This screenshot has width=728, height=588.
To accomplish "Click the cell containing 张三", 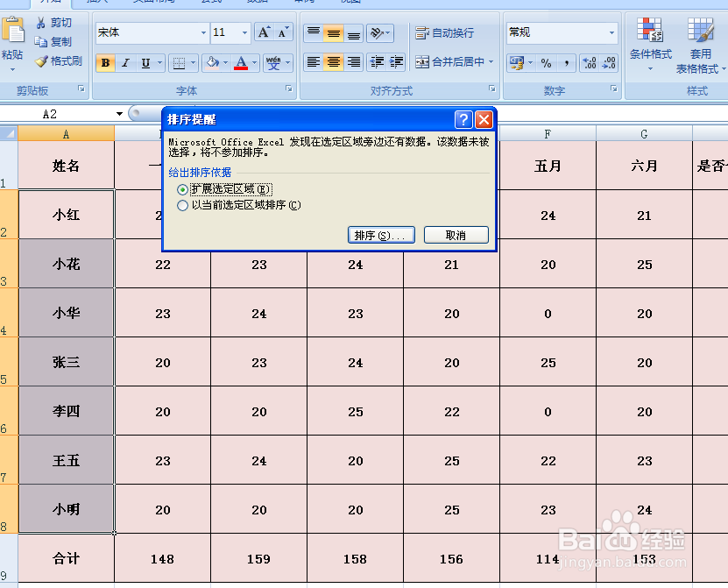I will click(x=66, y=362).
